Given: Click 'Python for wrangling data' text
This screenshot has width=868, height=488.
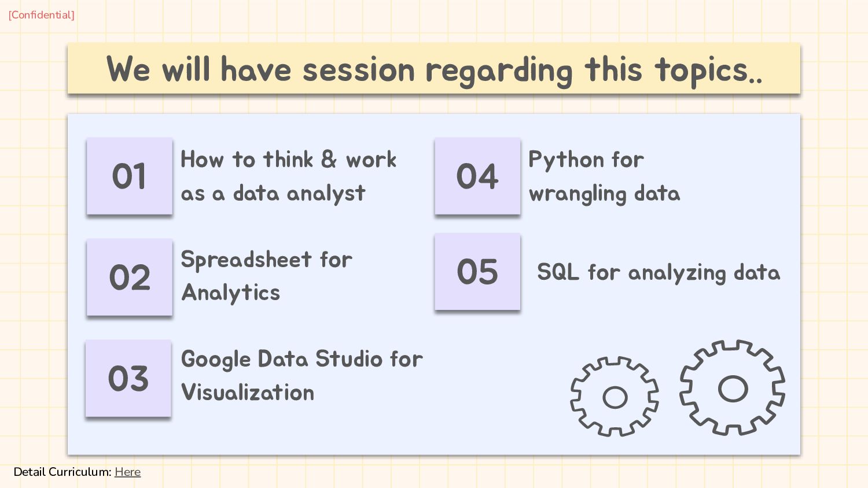Looking at the screenshot, I should pyautogui.click(x=604, y=176).
